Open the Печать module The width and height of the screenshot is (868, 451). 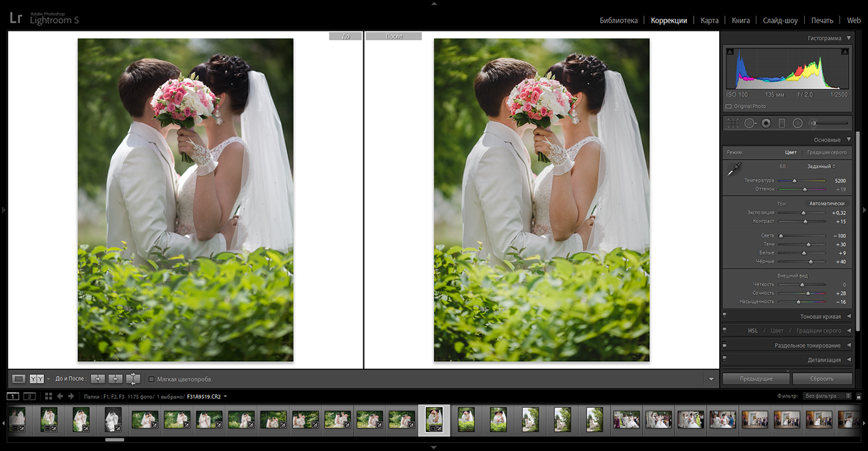click(822, 20)
